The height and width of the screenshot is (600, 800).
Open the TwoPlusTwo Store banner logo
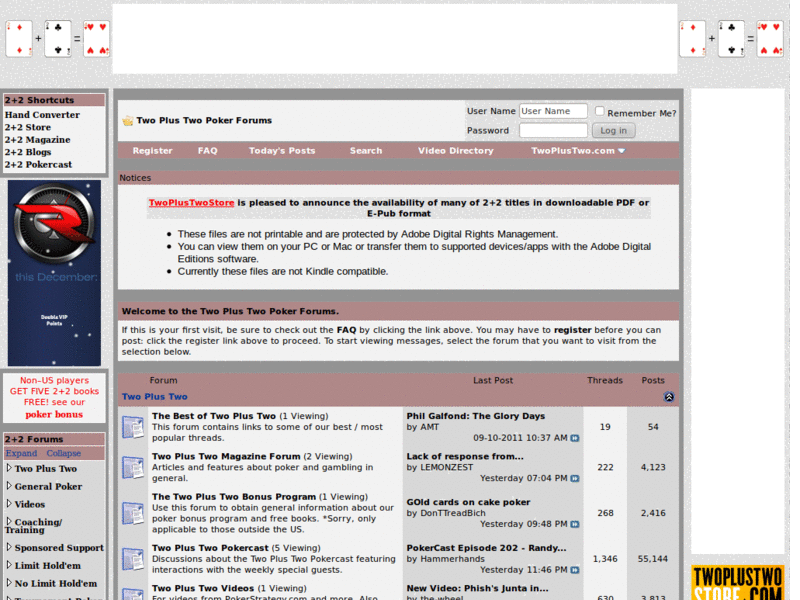click(x=738, y=582)
